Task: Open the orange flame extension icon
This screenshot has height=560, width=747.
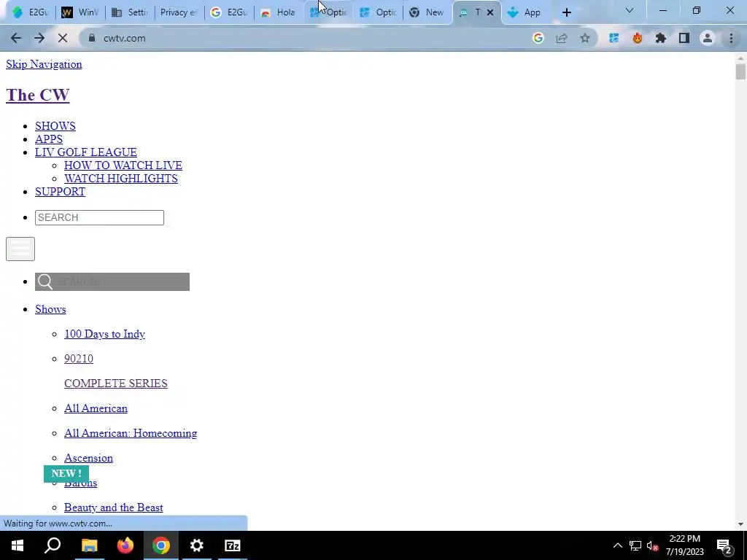Action: [638, 38]
